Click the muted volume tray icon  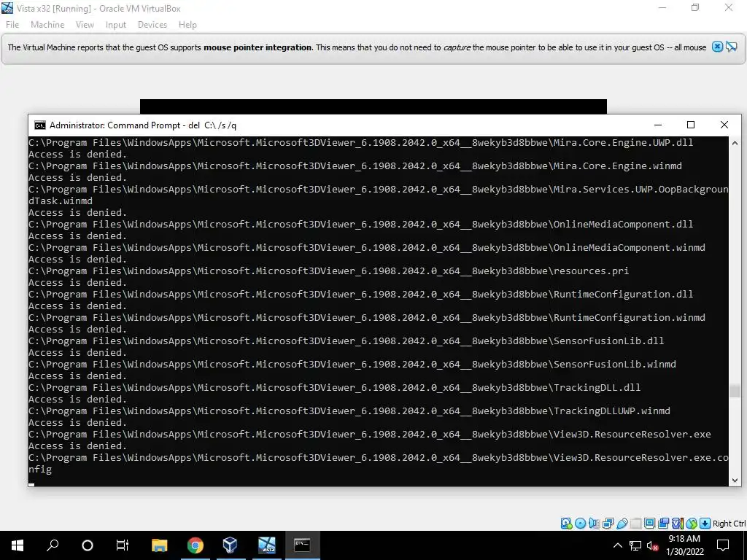(x=652, y=545)
